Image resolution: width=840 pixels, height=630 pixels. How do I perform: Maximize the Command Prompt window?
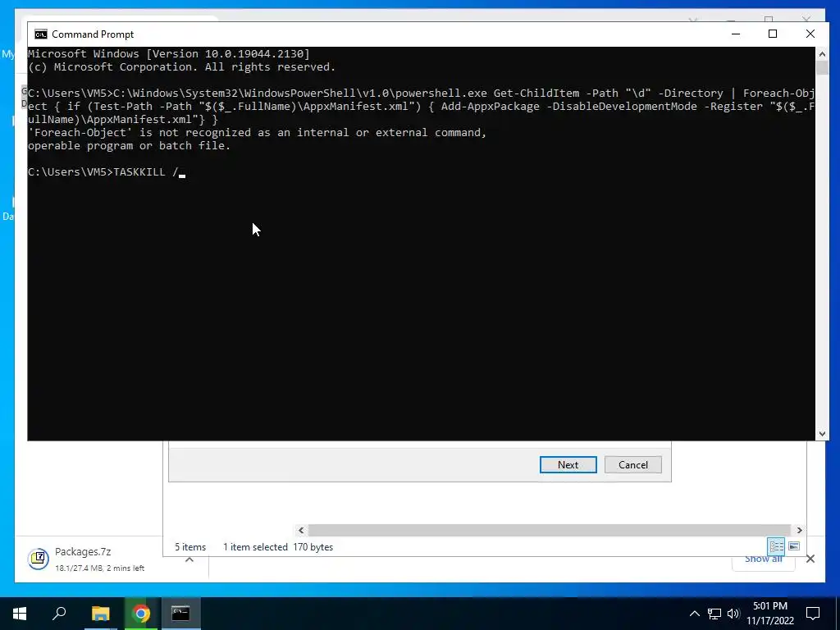point(773,34)
